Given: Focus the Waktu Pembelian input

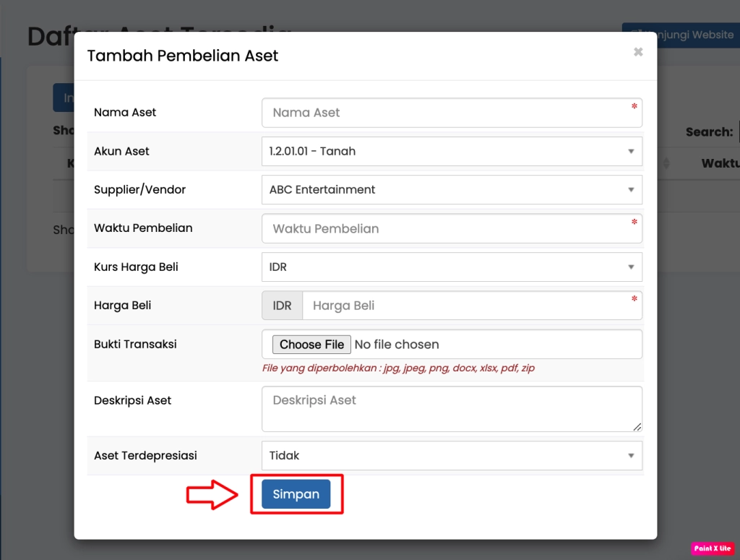Looking at the screenshot, I should (x=451, y=229).
